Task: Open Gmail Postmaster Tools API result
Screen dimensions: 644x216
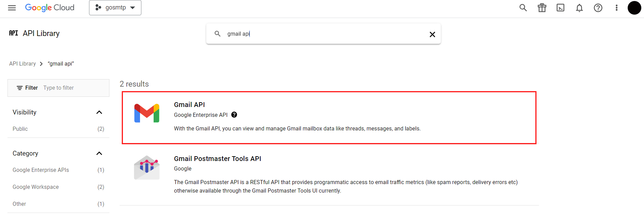Action: 217,159
